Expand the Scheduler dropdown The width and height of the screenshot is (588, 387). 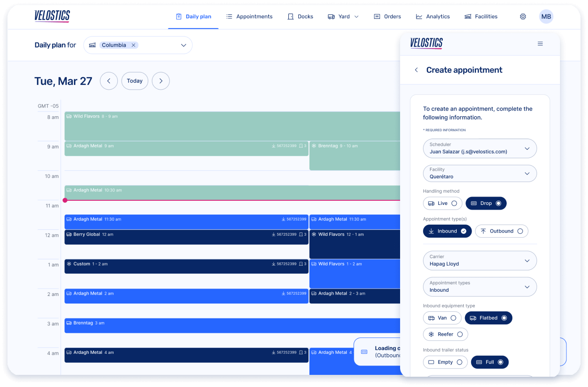[480, 148]
